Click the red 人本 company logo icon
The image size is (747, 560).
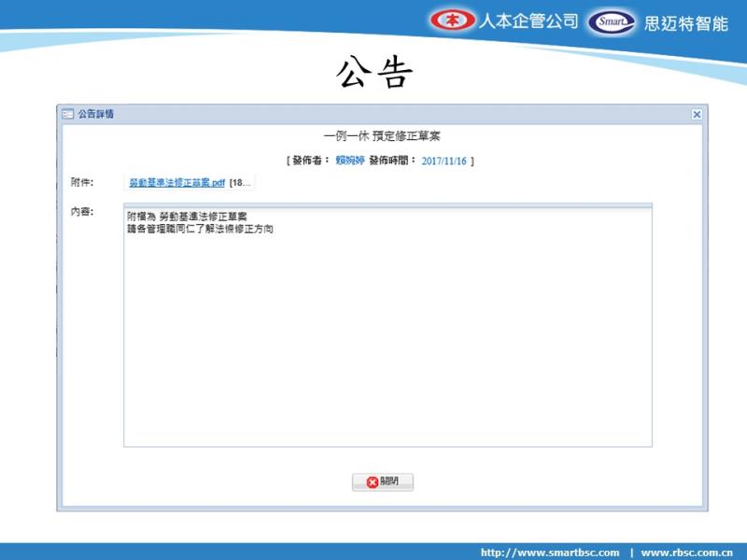coord(453,21)
